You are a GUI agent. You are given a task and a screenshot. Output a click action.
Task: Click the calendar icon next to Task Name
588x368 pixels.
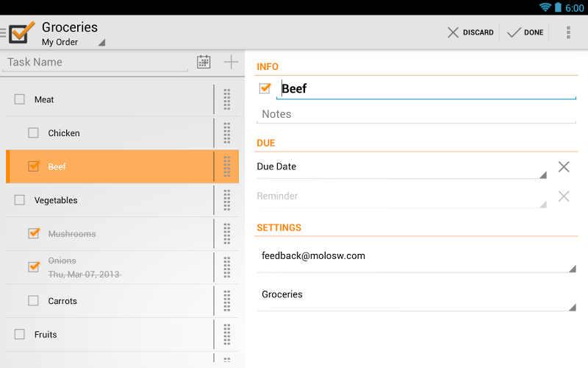click(204, 62)
